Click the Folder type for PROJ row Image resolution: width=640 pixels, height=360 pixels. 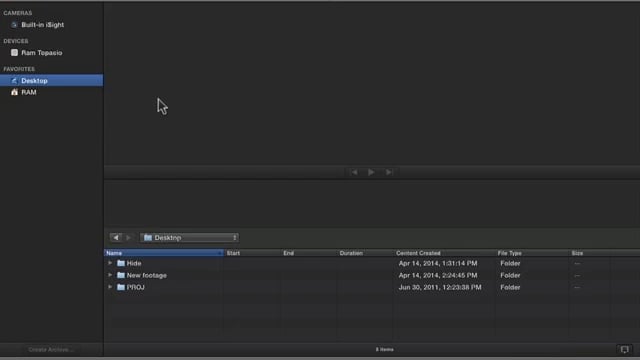[x=510, y=287]
